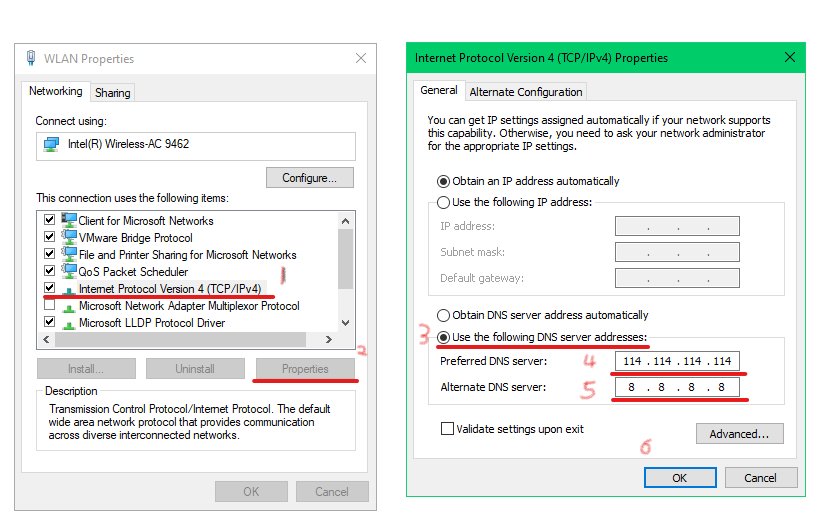Image resolution: width=823 pixels, height=518 pixels.
Task: Close the WLAN Properties window
Action: (361, 58)
